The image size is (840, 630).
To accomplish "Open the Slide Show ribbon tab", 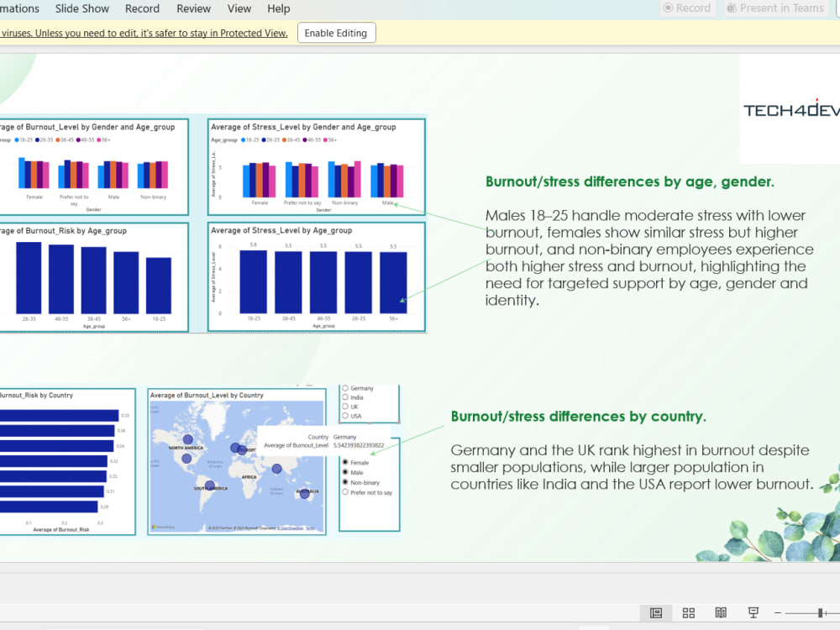I will (82, 8).
